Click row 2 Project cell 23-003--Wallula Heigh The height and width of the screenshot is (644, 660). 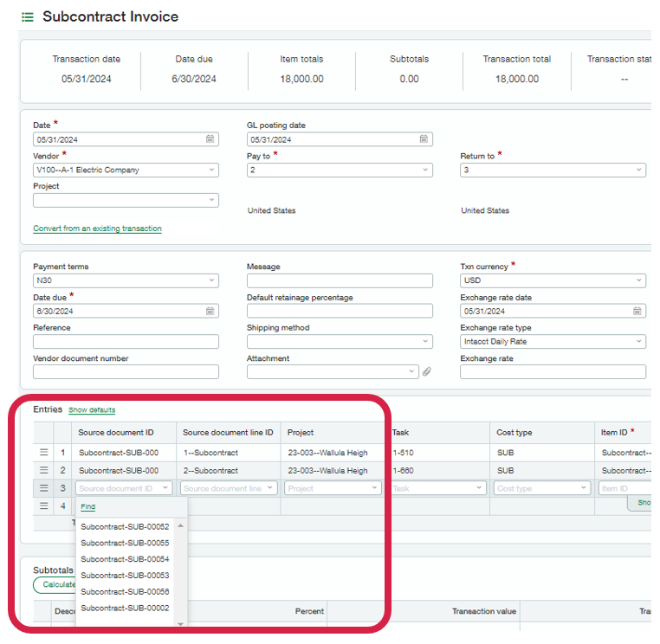333,470
